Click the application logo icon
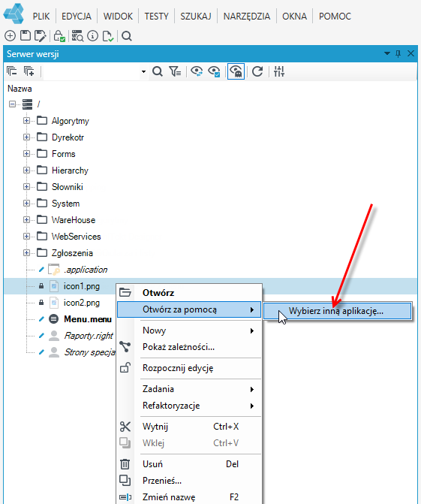 click(14, 14)
